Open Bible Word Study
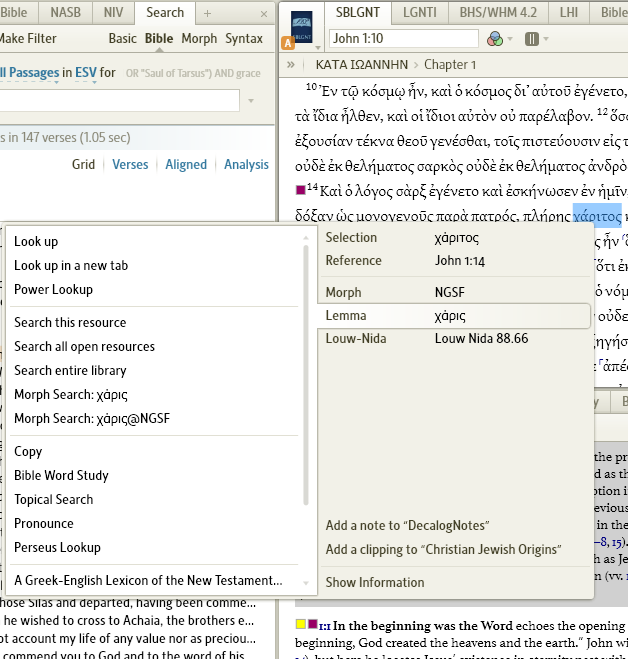The width and height of the screenshot is (628, 659). tap(61, 475)
